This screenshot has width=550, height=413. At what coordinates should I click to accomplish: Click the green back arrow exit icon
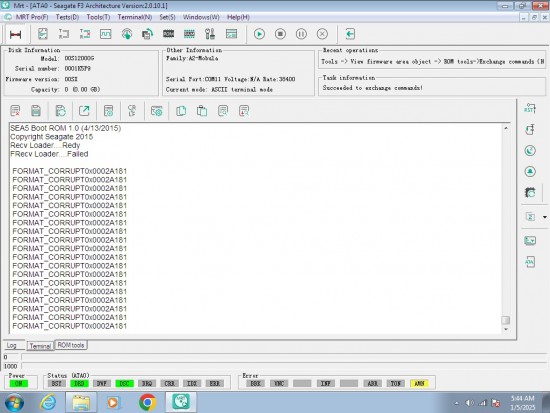click(x=350, y=34)
